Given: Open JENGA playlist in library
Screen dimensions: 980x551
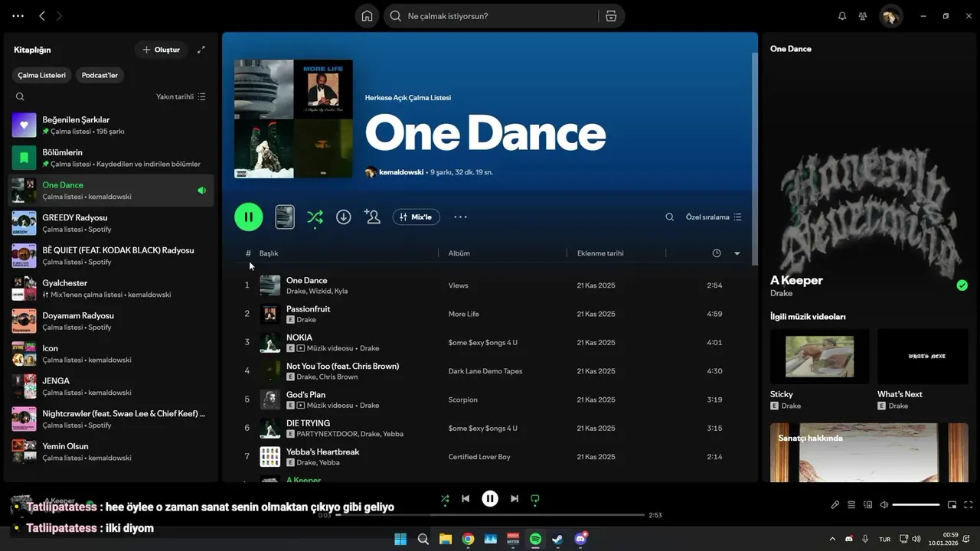Looking at the screenshot, I should coord(112,386).
